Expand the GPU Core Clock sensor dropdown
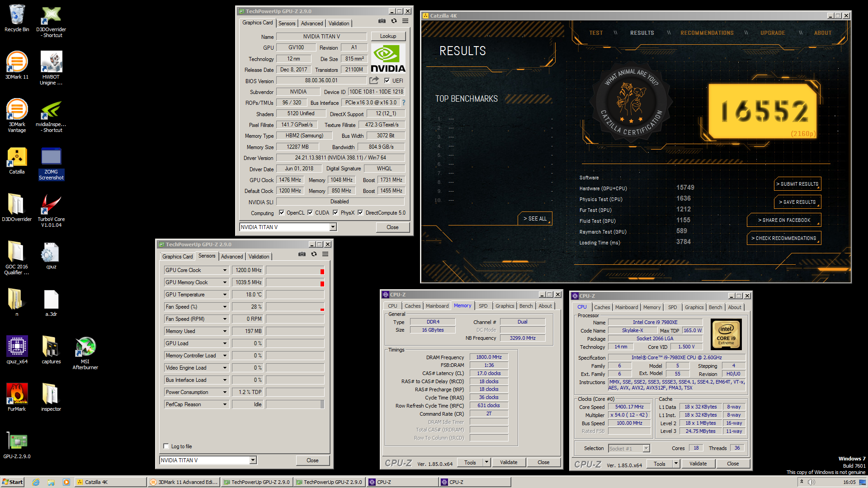Image resolution: width=868 pixels, height=488 pixels. [x=225, y=270]
